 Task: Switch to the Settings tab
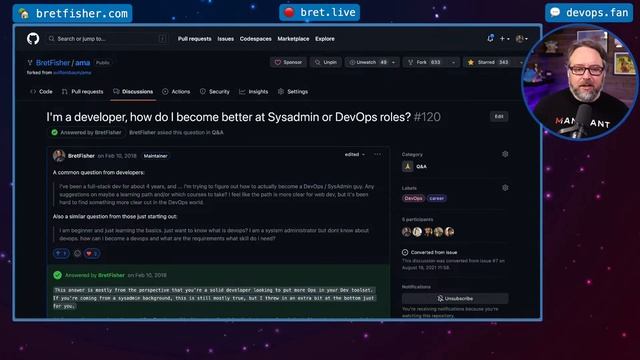pyautogui.click(x=293, y=92)
